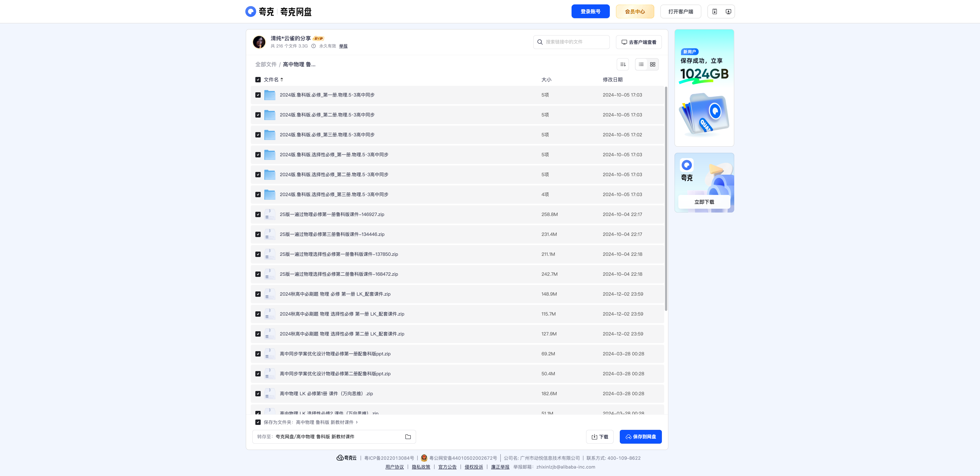Image resolution: width=980 pixels, height=476 pixels.
Task: Go to 全部文件 breadcrumb
Action: coord(265,64)
